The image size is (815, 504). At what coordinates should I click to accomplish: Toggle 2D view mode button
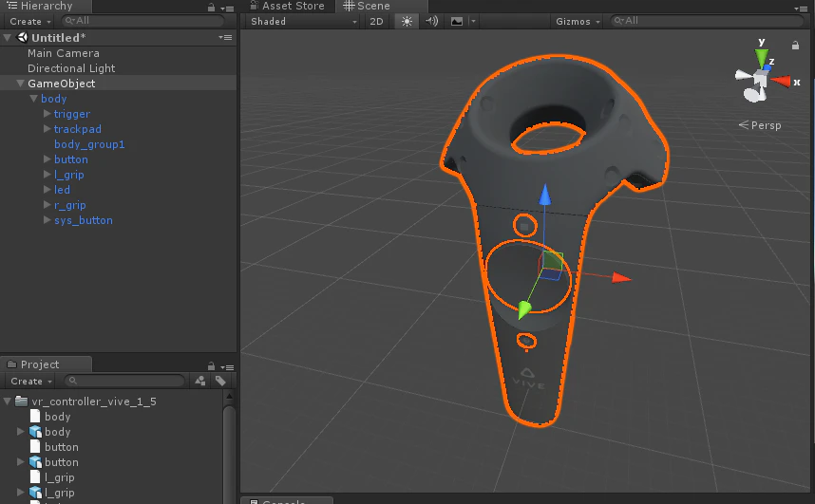coord(376,21)
